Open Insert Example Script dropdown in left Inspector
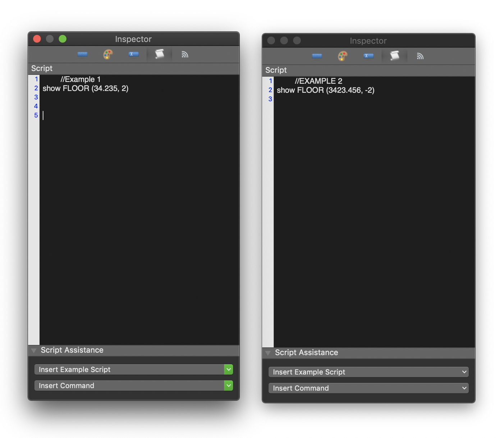 (134, 369)
